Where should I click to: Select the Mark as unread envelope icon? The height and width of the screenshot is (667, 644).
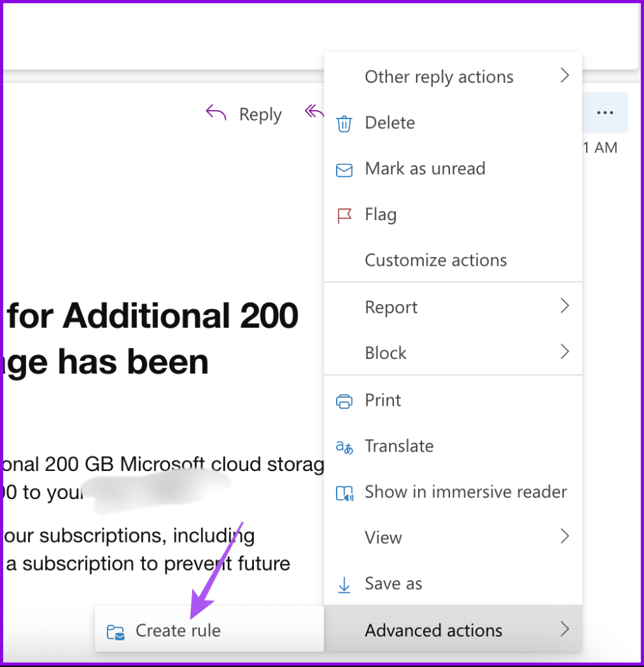click(344, 169)
